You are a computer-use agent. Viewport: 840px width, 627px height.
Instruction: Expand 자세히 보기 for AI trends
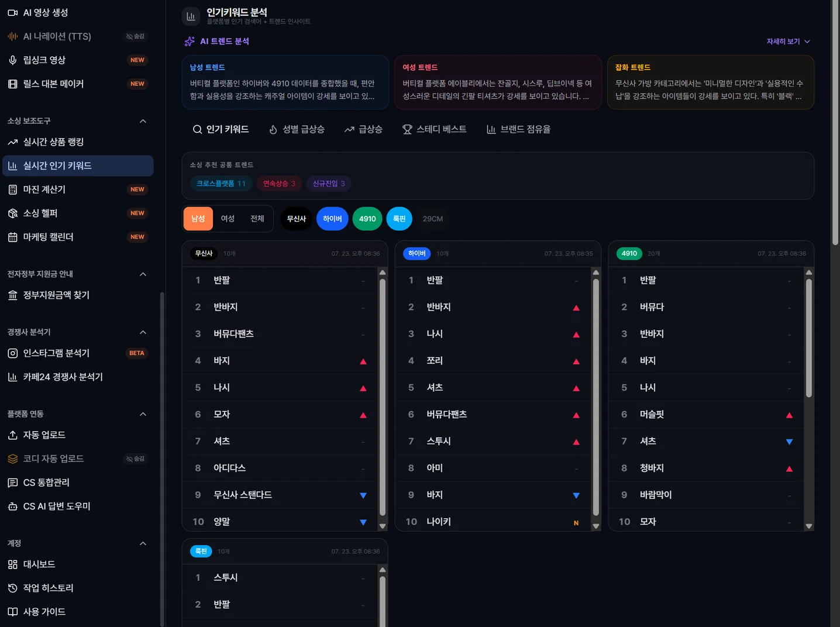tap(789, 42)
